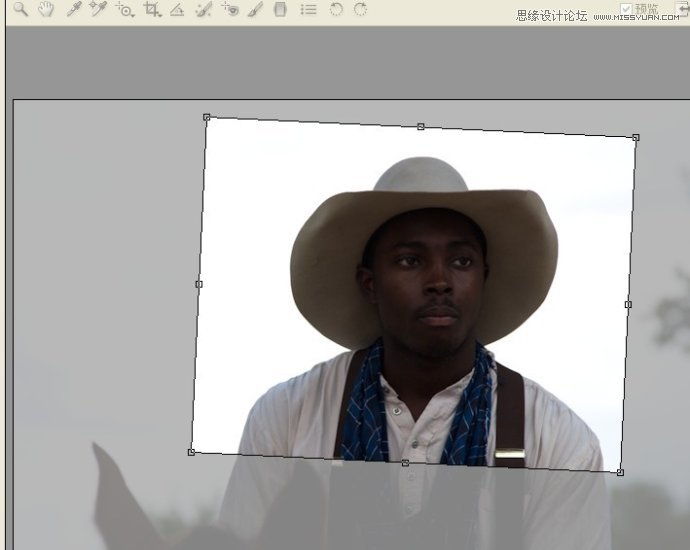Select the Zoom tool magnifier
This screenshot has height=550, width=690.
click(21, 9)
